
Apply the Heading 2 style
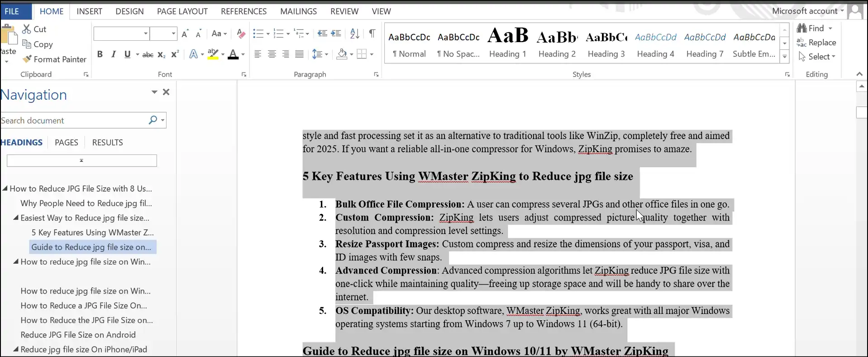tap(557, 43)
